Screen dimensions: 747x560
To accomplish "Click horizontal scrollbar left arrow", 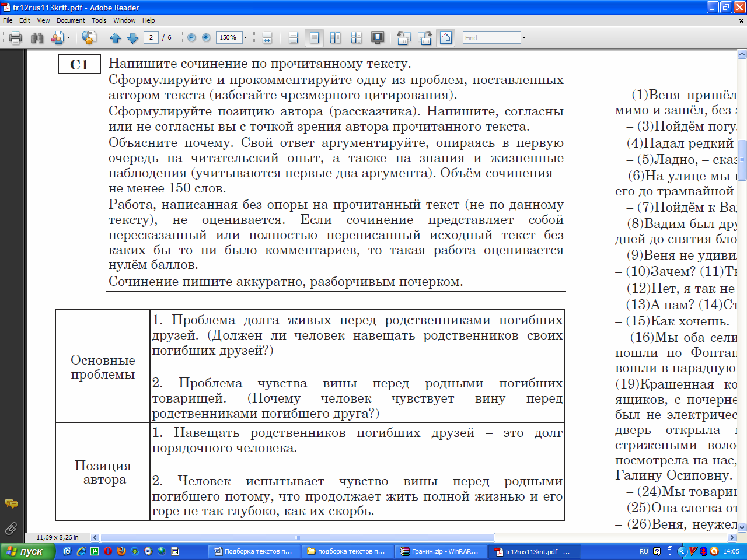I will 95,537.
